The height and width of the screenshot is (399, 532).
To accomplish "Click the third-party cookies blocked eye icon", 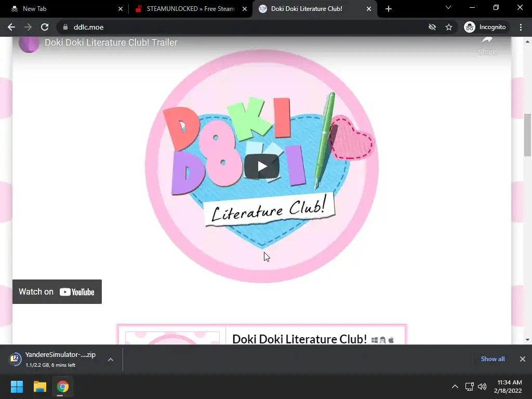I will pos(432,27).
